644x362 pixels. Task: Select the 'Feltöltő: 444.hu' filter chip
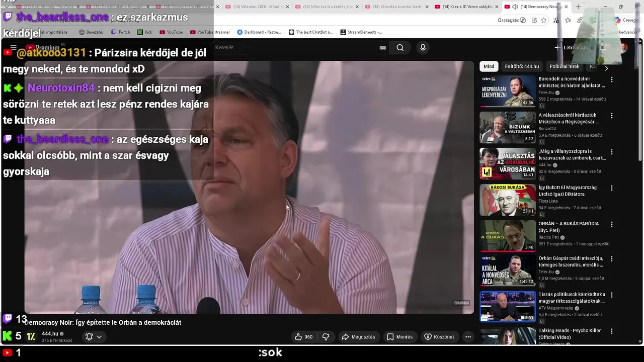coord(522,66)
